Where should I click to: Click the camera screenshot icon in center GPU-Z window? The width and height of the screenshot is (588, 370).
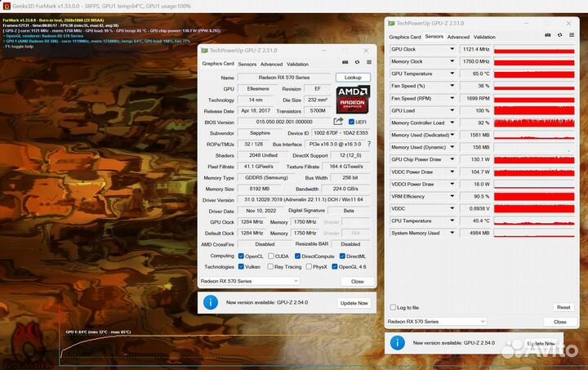345,62
